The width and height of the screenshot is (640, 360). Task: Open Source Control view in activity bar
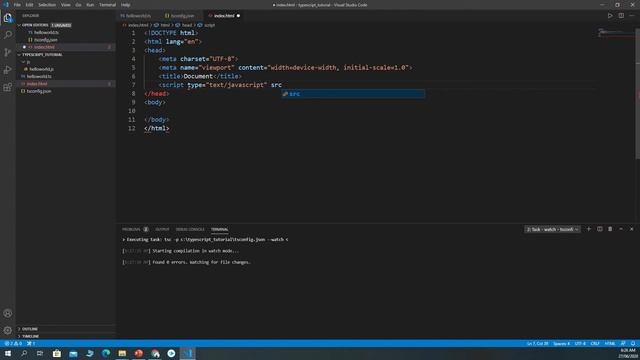[x=8, y=52]
